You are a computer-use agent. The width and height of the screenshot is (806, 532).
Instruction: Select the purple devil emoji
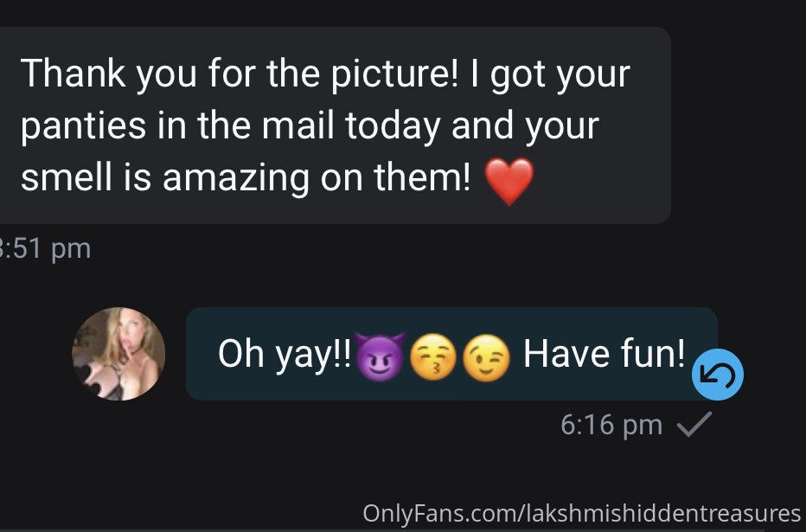tap(380, 356)
